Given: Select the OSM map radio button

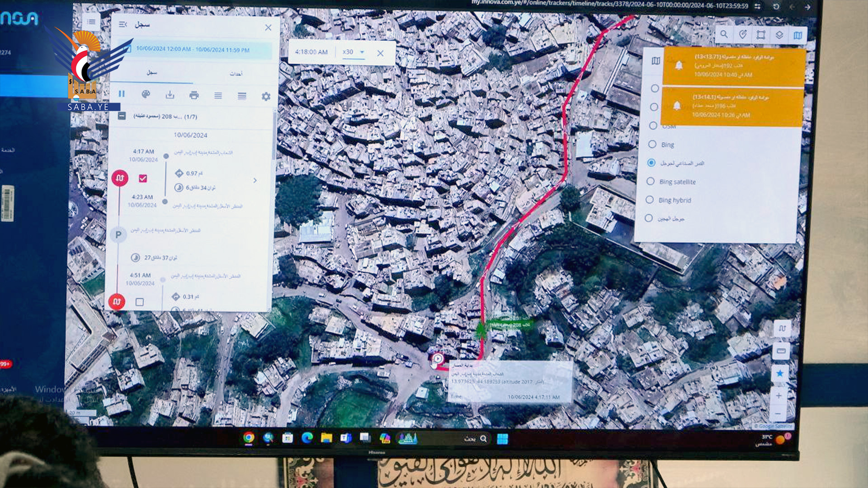Looking at the screenshot, I should [653, 126].
